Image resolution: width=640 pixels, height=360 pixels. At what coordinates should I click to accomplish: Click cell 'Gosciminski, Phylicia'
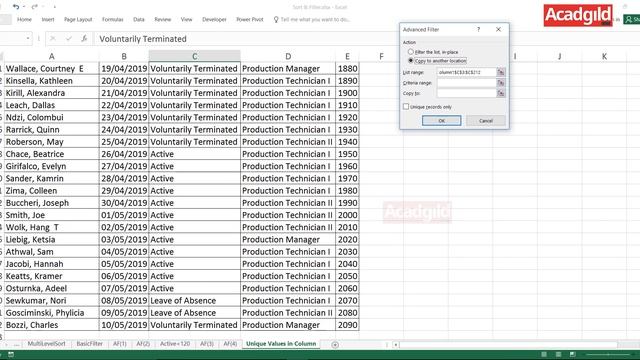(x=51, y=313)
